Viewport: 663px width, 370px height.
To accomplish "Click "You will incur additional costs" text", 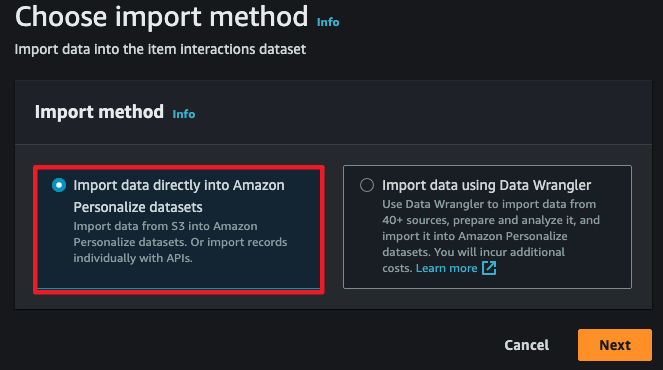I will tap(474, 260).
